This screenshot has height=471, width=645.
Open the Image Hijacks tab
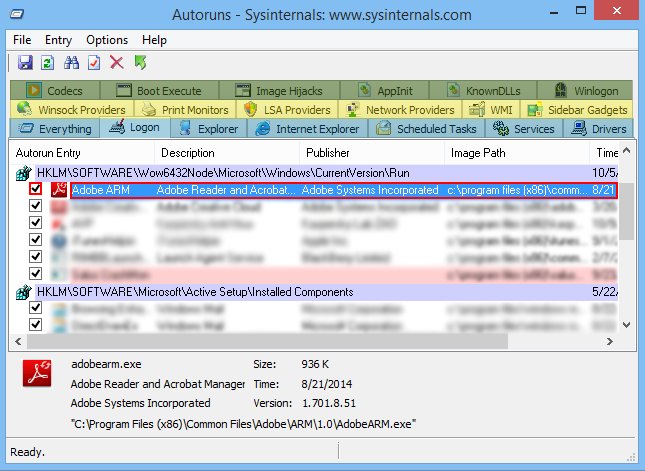[x=279, y=90]
